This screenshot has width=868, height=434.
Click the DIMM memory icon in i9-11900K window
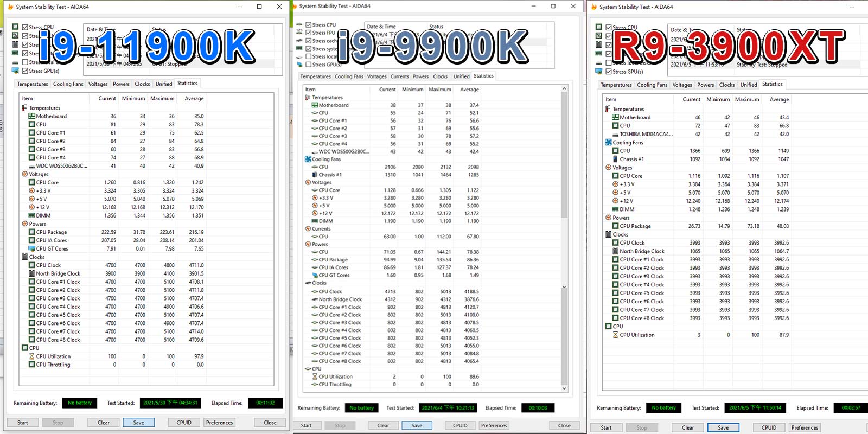click(31, 215)
